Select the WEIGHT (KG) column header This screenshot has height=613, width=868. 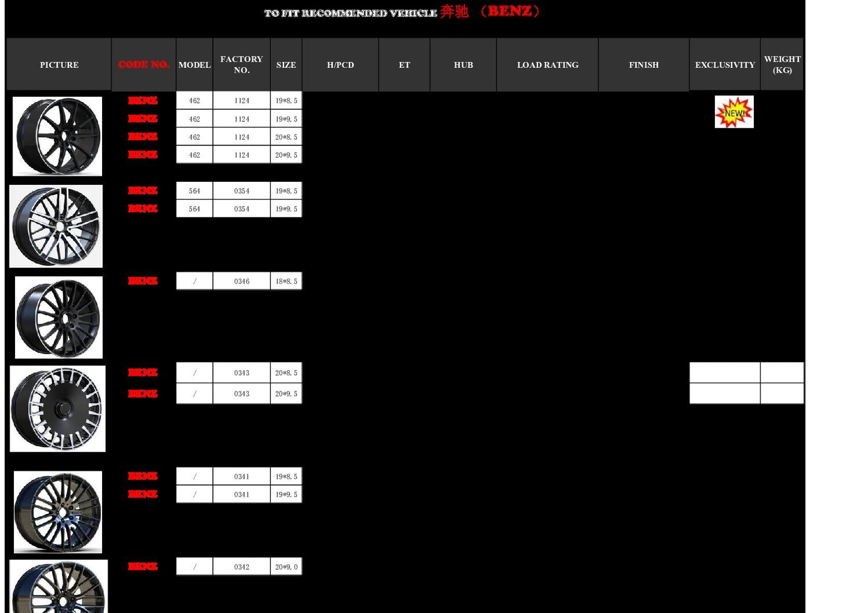782,65
